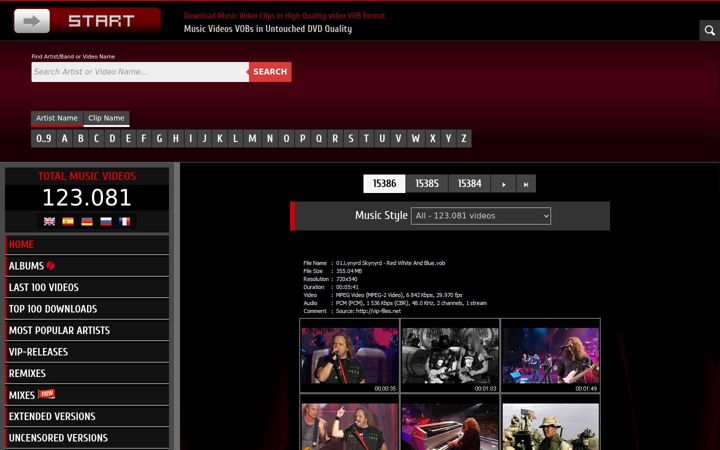Go to next page arrow in pagination
Viewport: 720px width, 450px height.
tap(503, 184)
